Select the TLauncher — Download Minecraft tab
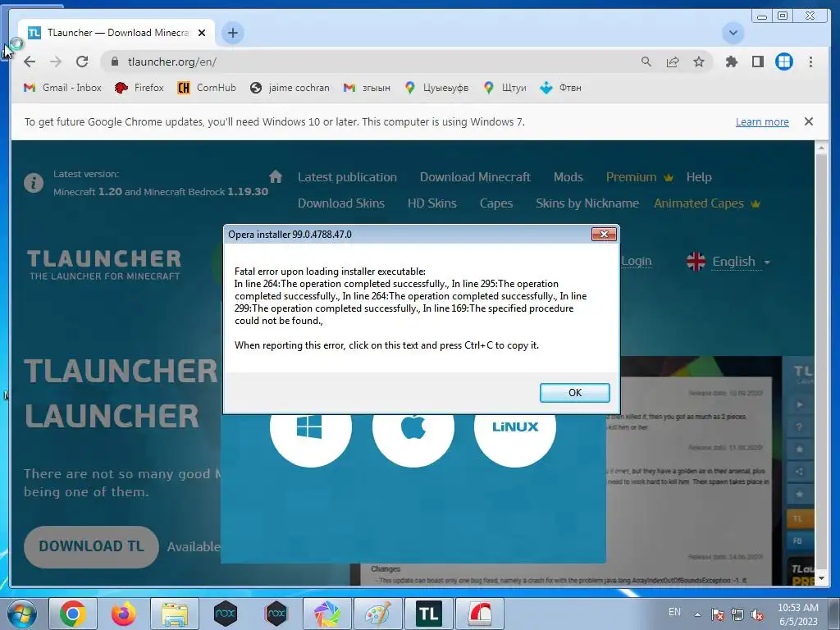 pos(116,33)
